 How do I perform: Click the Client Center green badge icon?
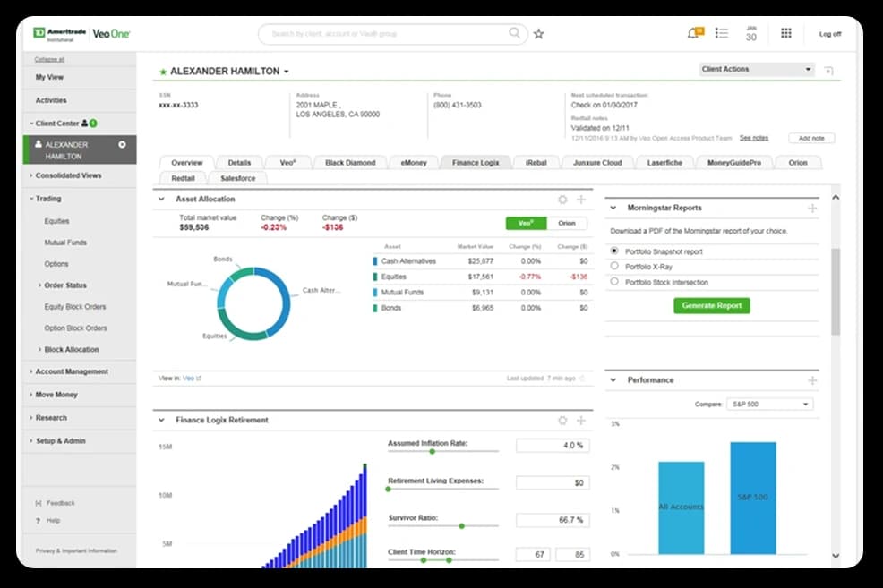click(x=93, y=124)
